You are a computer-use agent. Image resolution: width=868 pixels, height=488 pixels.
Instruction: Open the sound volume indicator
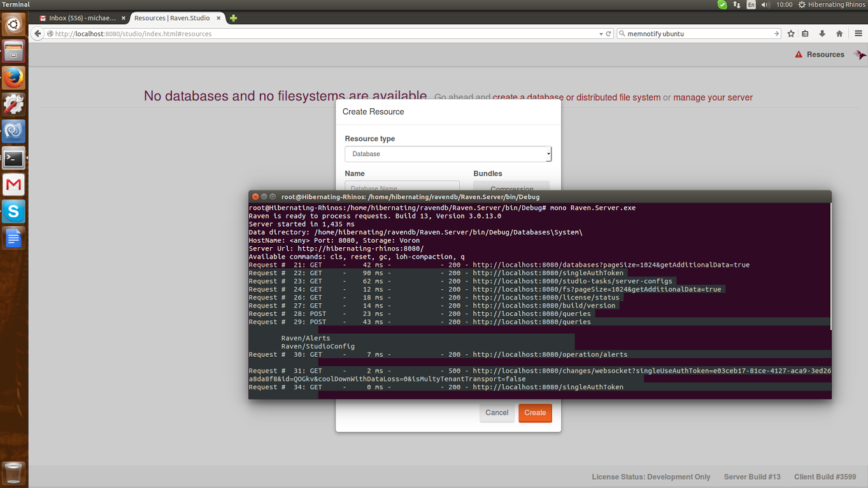[765, 4]
